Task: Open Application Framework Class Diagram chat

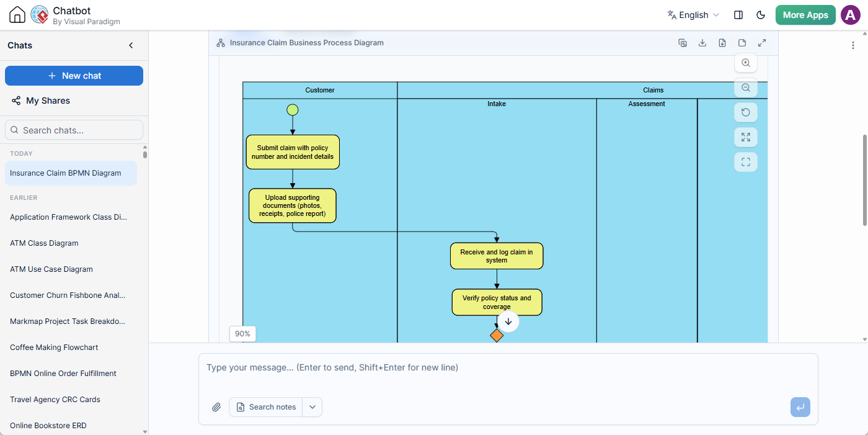Action: point(71,217)
